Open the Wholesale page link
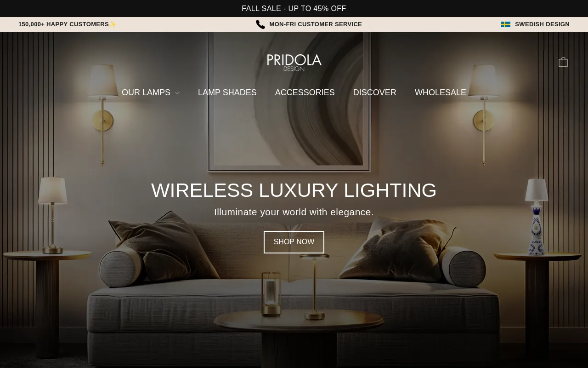The height and width of the screenshot is (368, 588). [441, 92]
